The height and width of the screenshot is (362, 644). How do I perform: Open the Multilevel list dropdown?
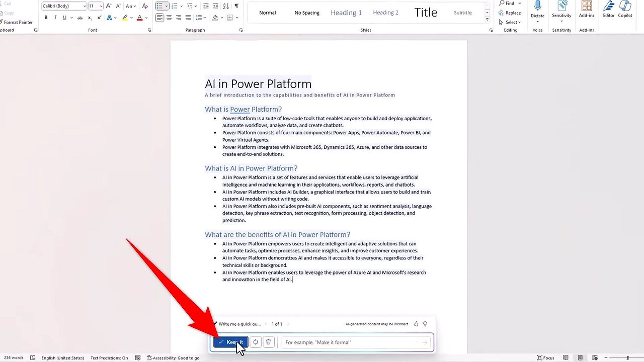coord(197,6)
